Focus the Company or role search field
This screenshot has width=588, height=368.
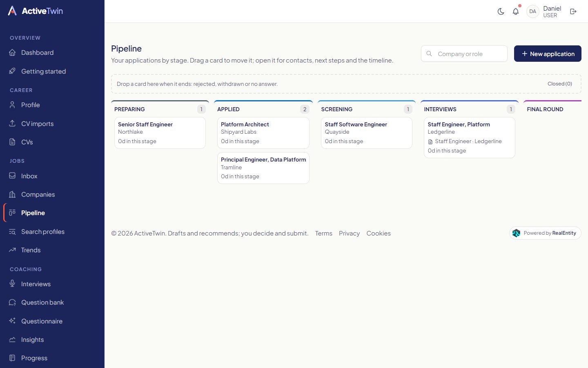coord(464,54)
